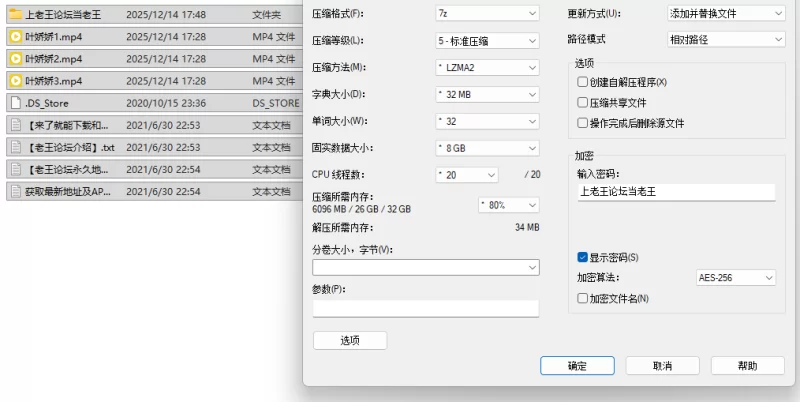Open the 分卷大小 combo box
Screen dimensions: 800x402
[426, 267]
